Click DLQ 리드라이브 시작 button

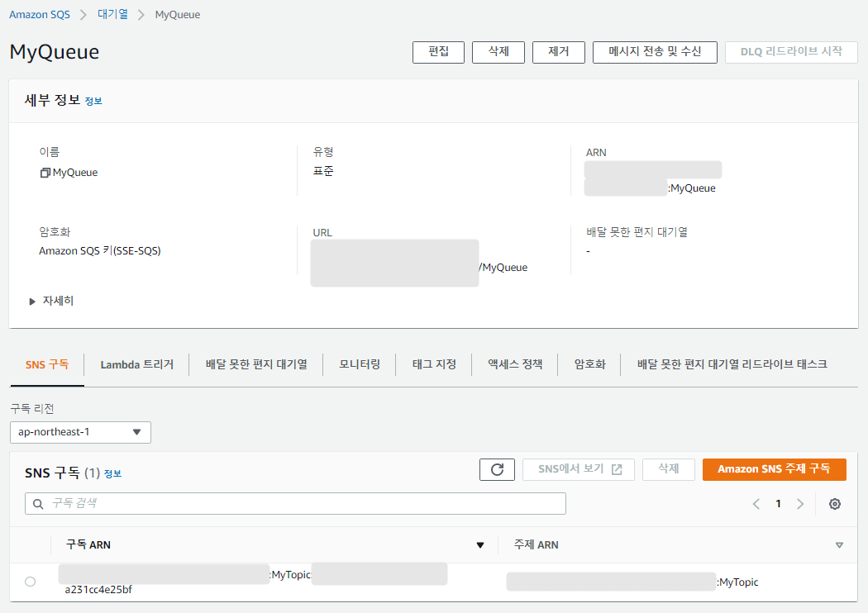(x=791, y=52)
